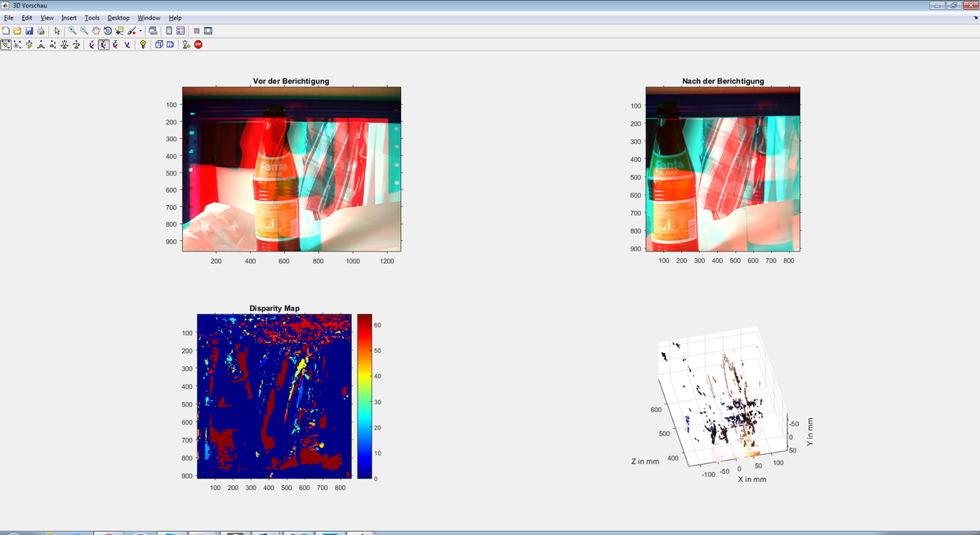Expand the Brush tool color dropdown arrow
The width and height of the screenshot is (980, 535).
tap(140, 31)
